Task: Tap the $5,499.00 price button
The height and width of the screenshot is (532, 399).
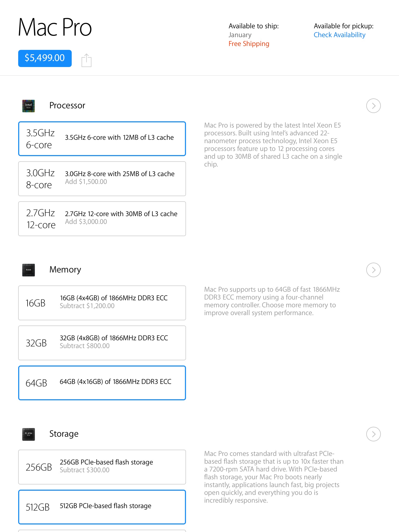Action: 45,58
